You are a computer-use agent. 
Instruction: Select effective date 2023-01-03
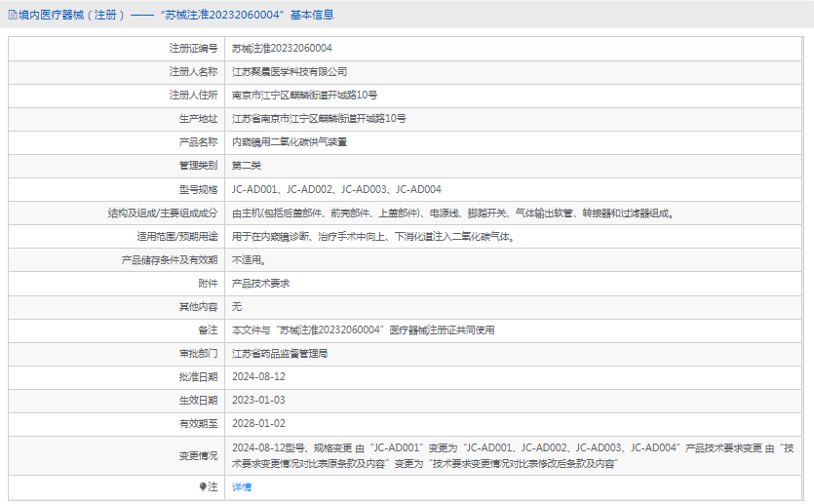(258, 401)
